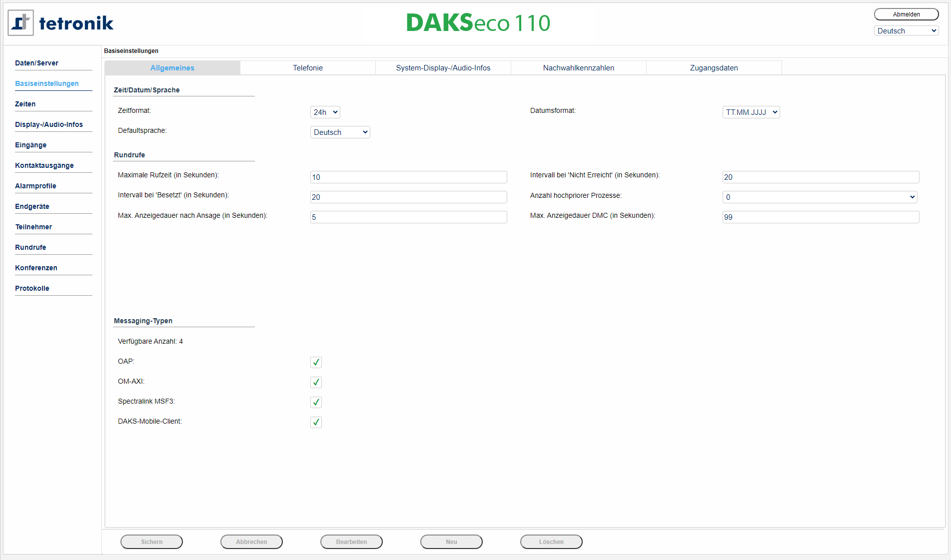The image size is (951, 560).
Task: Open the Datumsformat TT.MM.JJJJ dropdown
Action: (751, 112)
